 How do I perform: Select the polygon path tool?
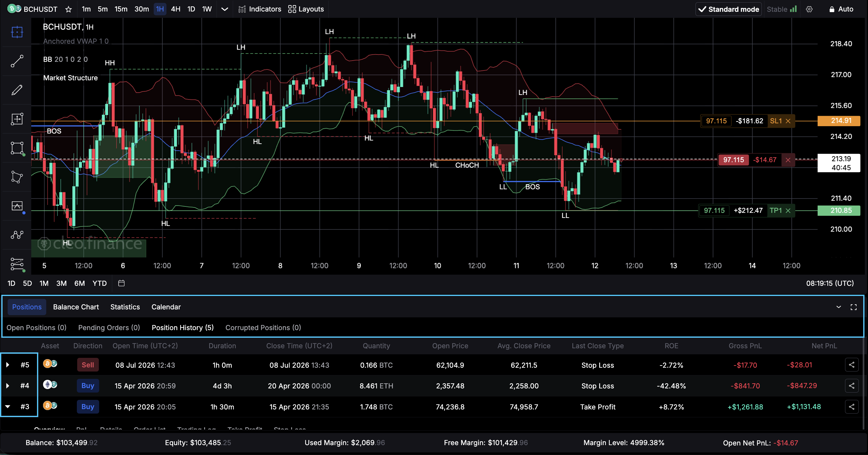pyautogui.click(x=17, y=177)
